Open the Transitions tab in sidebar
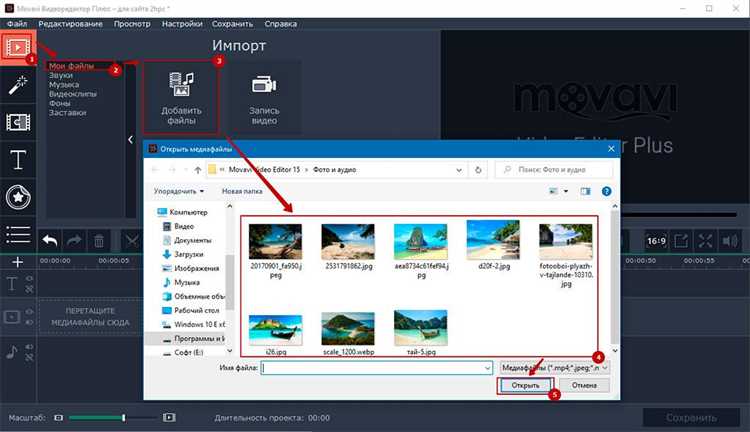 coord(18,122)
